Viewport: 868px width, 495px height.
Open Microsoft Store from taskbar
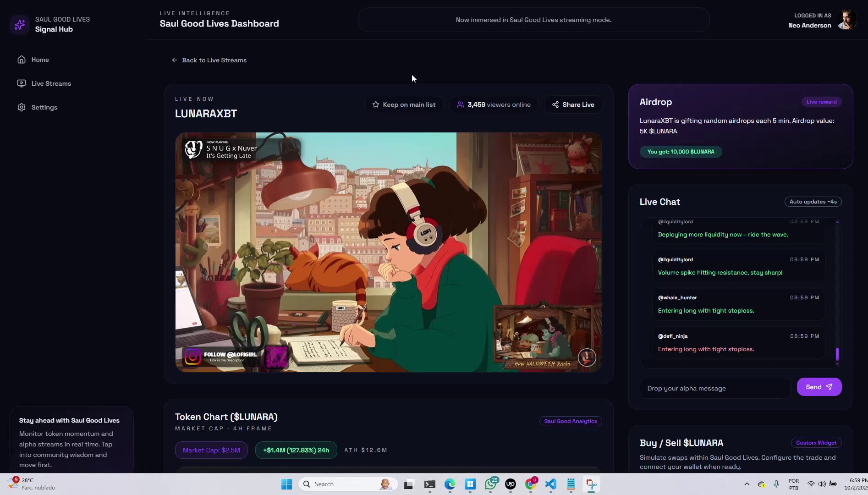[470, 484]
